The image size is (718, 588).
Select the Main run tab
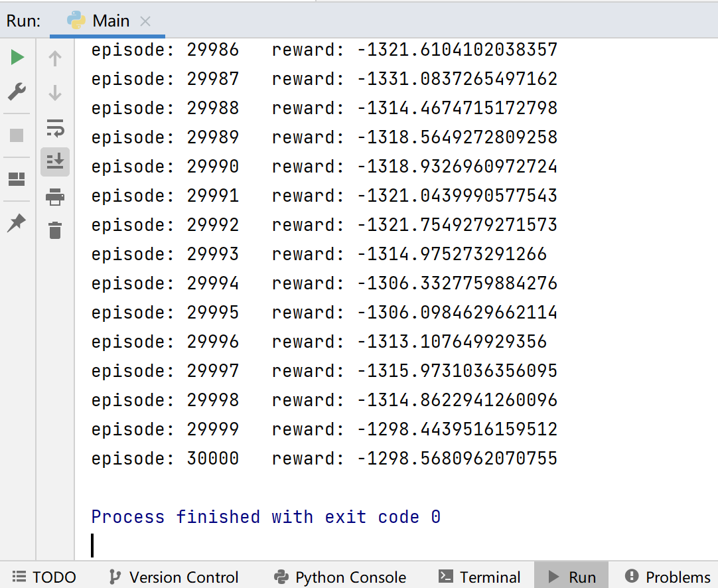[107, 21]
